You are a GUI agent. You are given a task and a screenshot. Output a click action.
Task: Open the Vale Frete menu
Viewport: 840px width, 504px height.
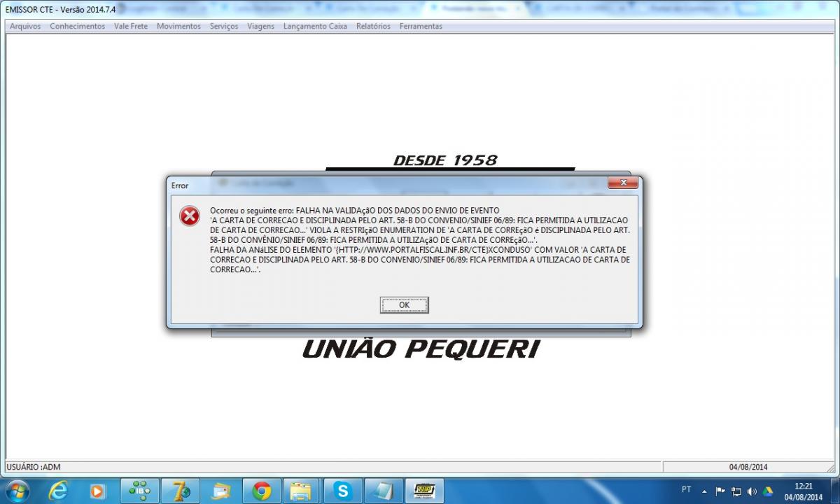coord(131,26)
